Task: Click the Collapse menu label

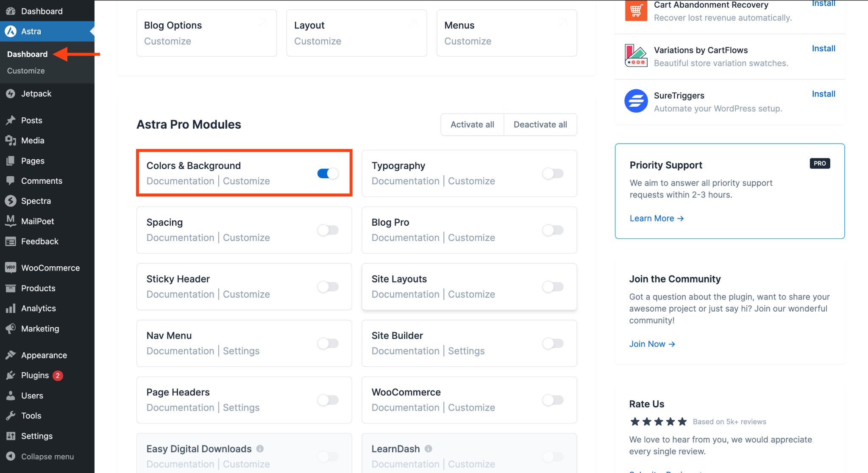Action: pos(47,456)
